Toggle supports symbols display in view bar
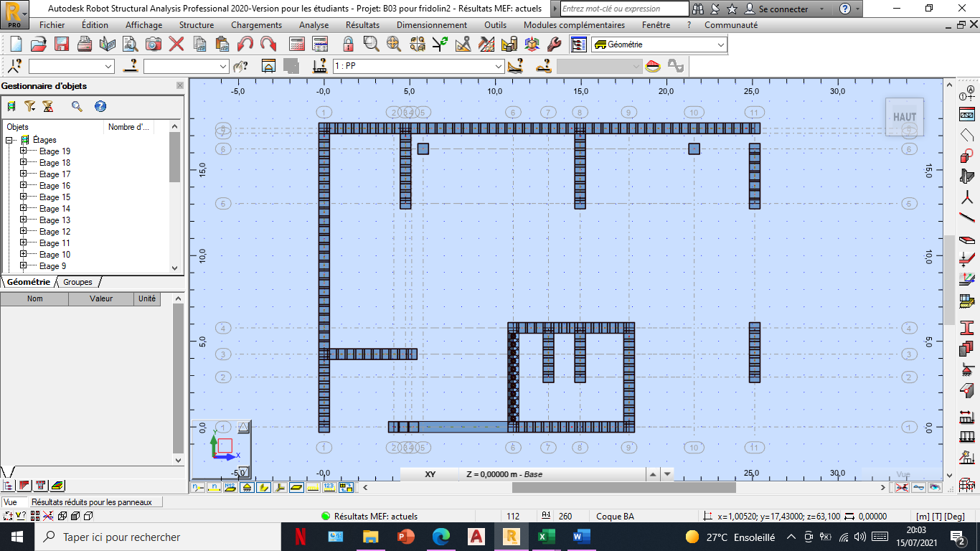Viewport: 980px width, 551px height. (x=247, y=487)
